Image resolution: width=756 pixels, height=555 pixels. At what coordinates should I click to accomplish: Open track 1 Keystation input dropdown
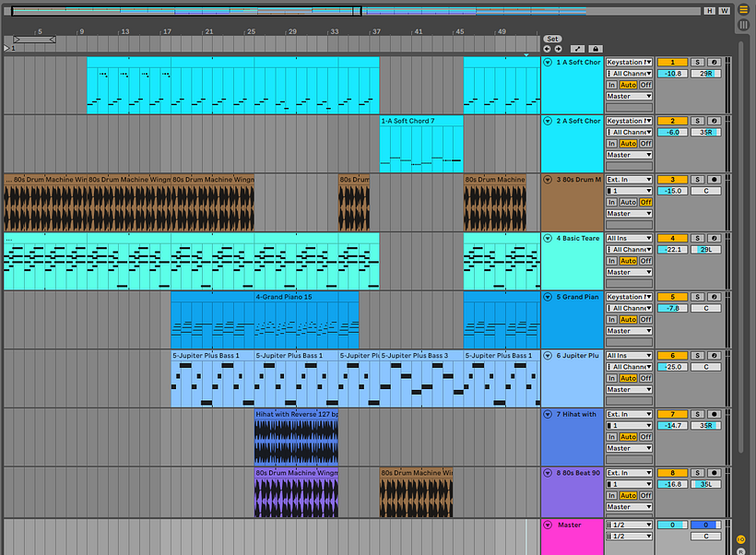tap(629, 62)
